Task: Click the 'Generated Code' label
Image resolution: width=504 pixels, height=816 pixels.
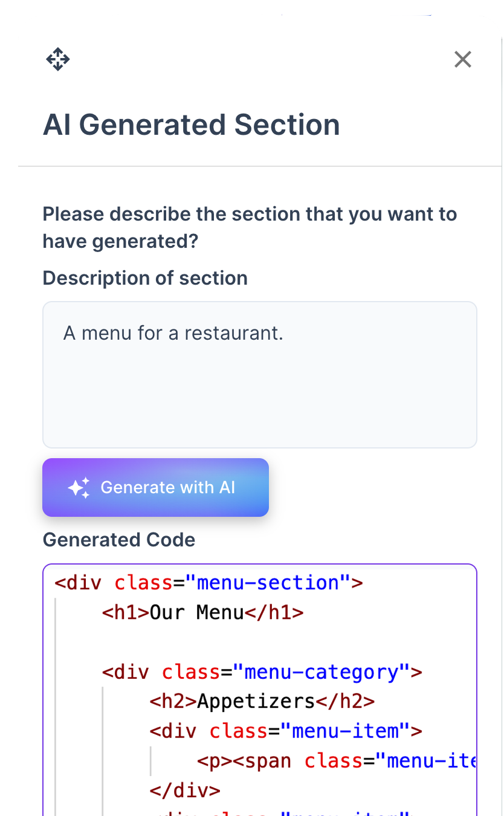Action: pyautogui.click(x=119, y=540)
